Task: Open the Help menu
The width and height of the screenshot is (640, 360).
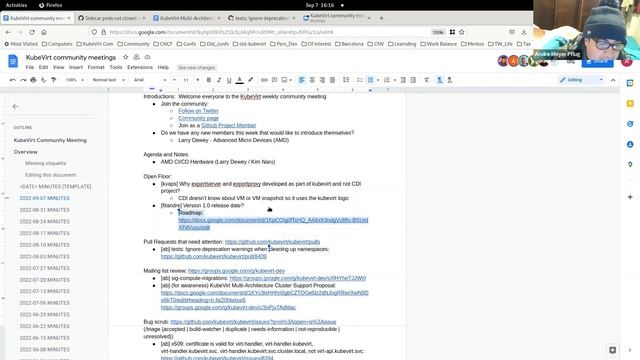Action: click(x=163, y=67)
